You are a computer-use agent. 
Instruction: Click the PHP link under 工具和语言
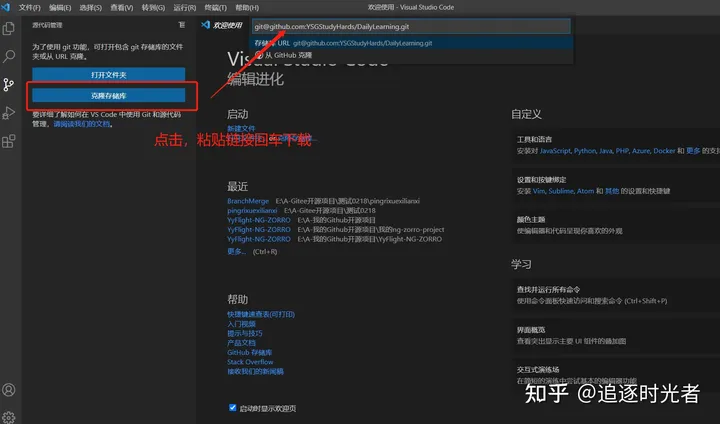point(622,151)
